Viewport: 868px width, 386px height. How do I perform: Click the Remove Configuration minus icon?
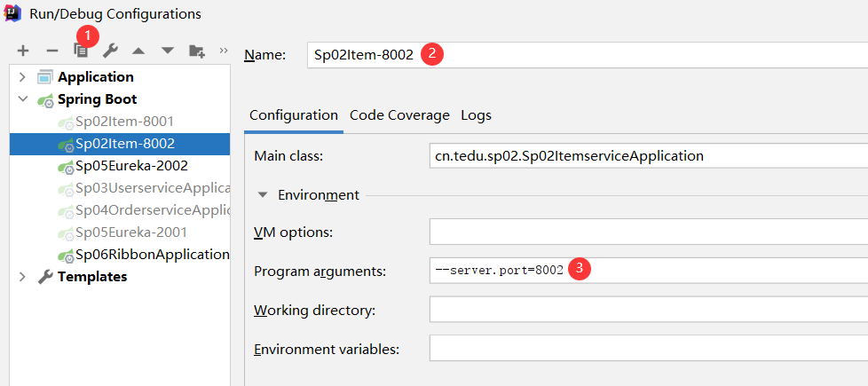(52, 51)
